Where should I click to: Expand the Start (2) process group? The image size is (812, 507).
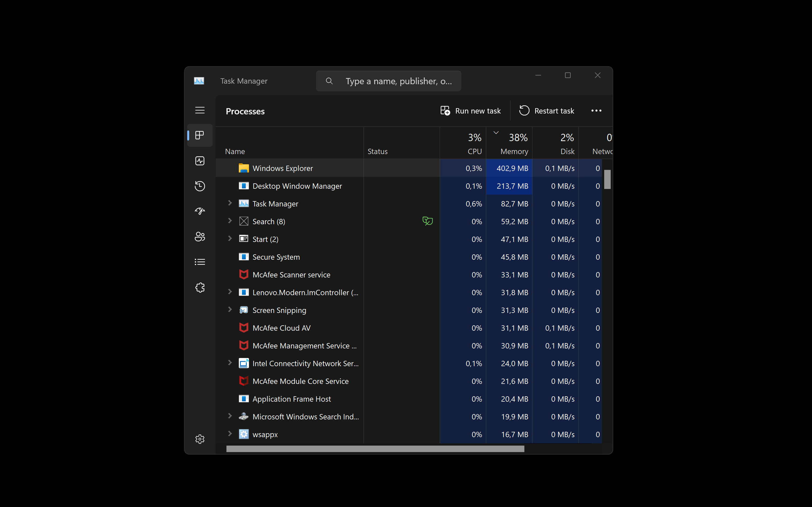pyautogui.click(x=230, y=239)
